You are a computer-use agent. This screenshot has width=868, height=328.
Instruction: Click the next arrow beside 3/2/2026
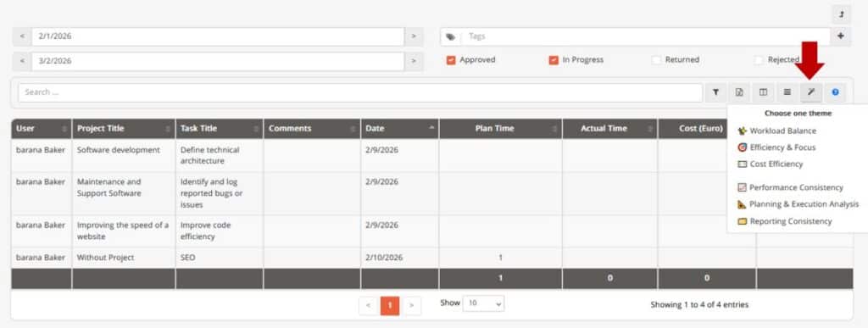[414, 61]
